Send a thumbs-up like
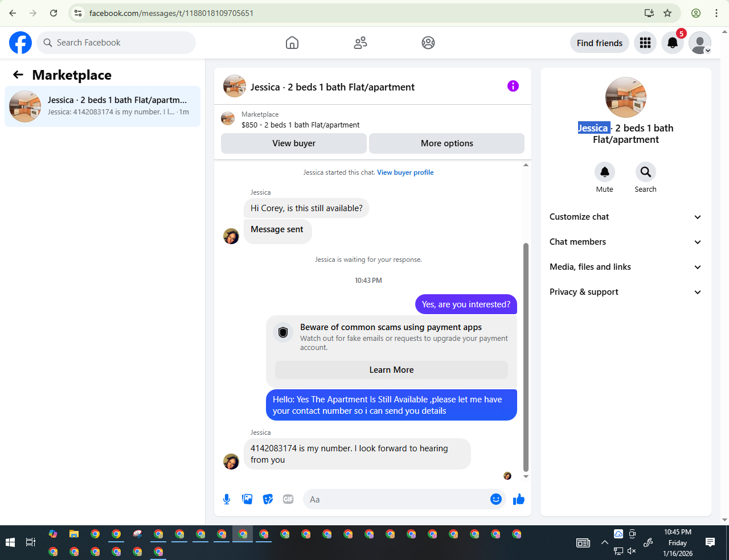 point(519,499)
